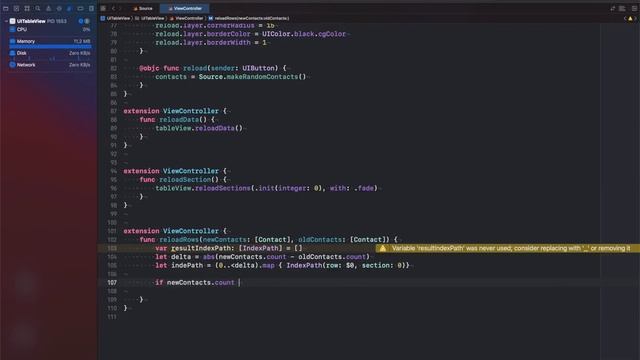The image size is (640, 360).
Task: Open the Network gauge
Action: pos(50,65)
